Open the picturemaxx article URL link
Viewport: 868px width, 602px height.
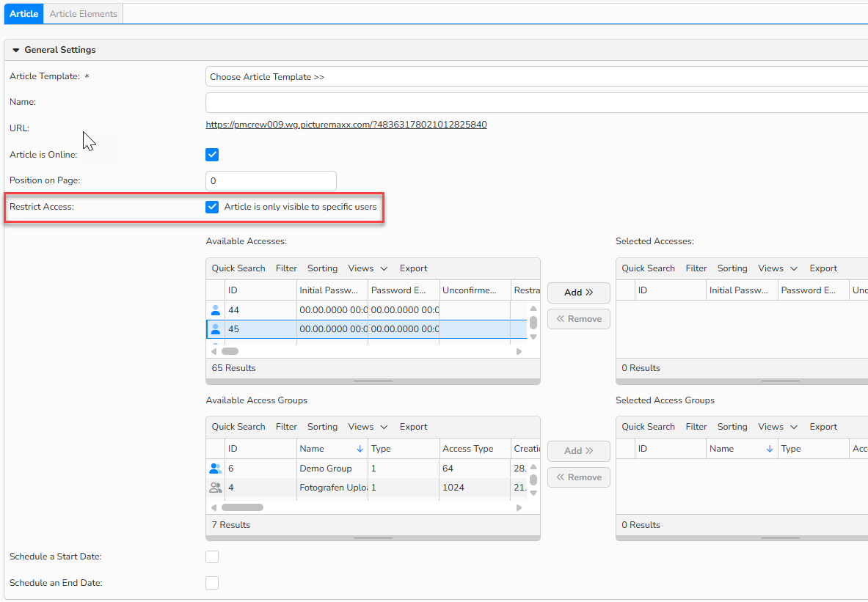point(346,125)
